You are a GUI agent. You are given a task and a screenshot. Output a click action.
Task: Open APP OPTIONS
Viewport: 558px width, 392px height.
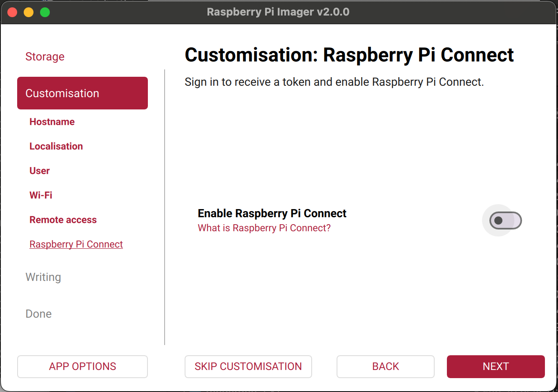click(x=83, y=366)
